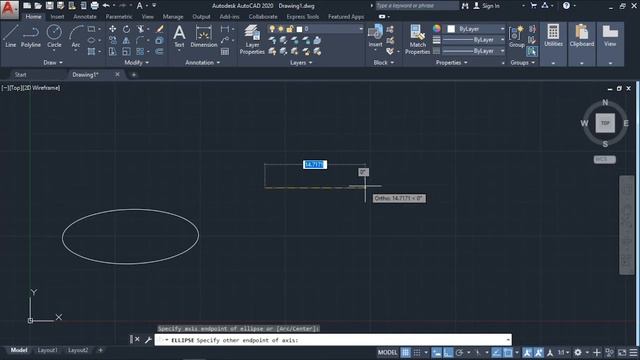Switch to the Layout1 tab
The width and height of the screenshot is (640, 360).
pyautogui.click(x=47, y=350)
